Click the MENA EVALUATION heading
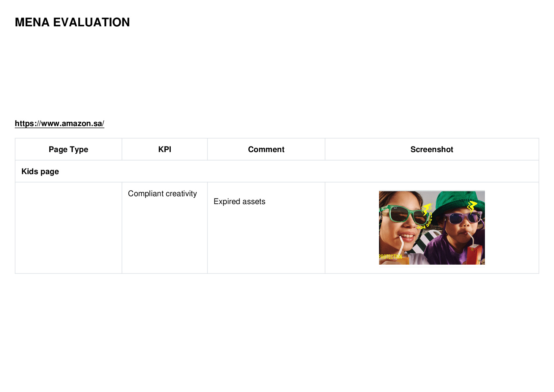This screenshot has width=554, height=392. (x=72, y=22)
